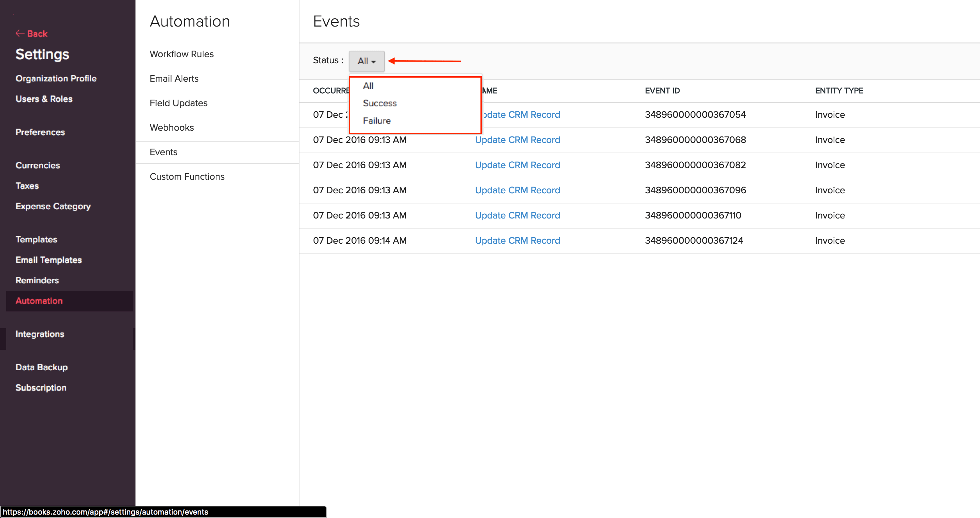
Task: Open Organization Profile settings
Action: pos(56,78)
